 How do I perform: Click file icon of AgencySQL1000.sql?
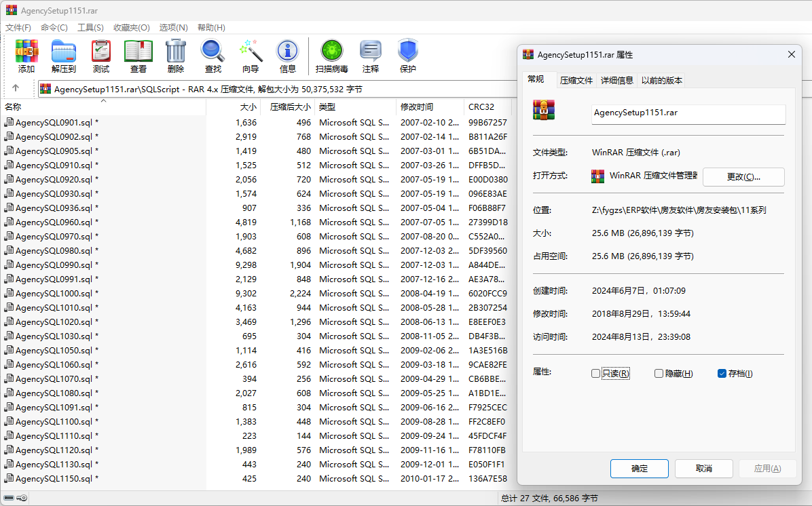click(9, 293)
